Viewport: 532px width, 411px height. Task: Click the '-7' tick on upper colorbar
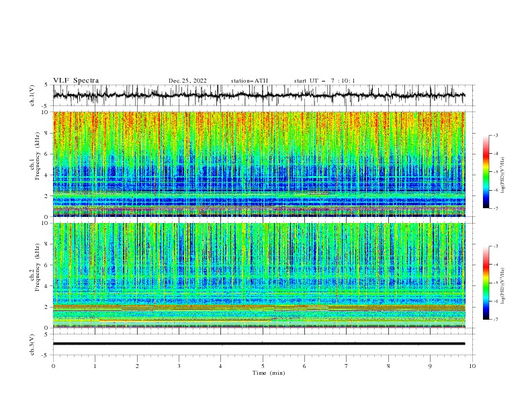click(x=495, y=208)
